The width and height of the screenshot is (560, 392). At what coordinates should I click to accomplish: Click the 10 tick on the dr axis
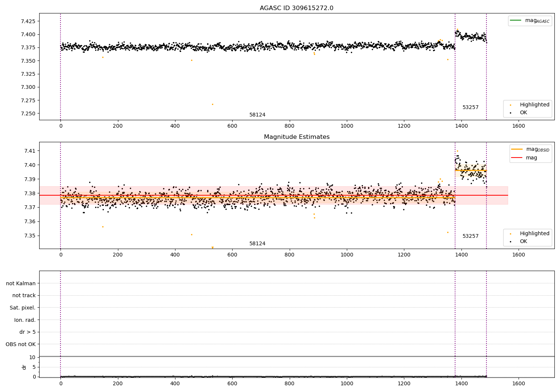32,357
